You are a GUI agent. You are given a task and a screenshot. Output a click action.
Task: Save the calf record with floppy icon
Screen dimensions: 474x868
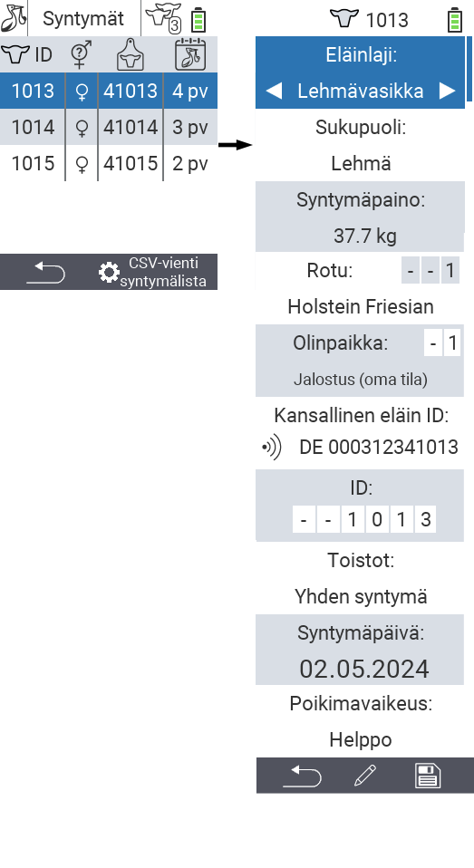point(428,776)
